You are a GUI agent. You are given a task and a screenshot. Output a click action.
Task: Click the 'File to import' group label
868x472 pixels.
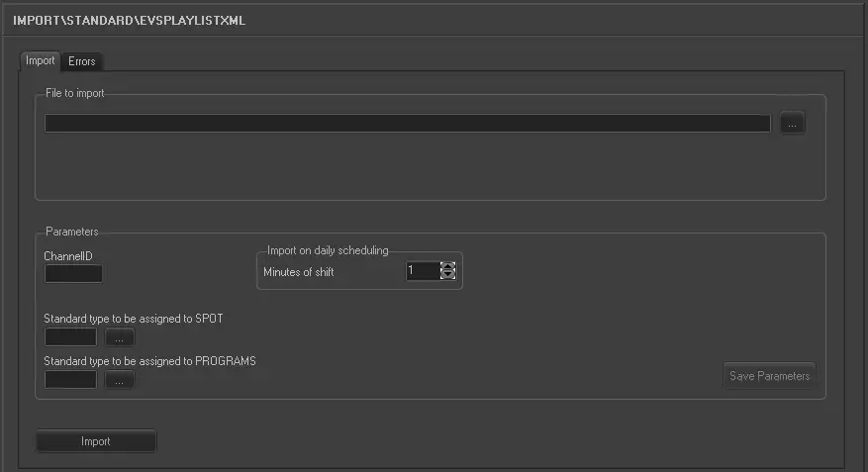coord(74,94)
